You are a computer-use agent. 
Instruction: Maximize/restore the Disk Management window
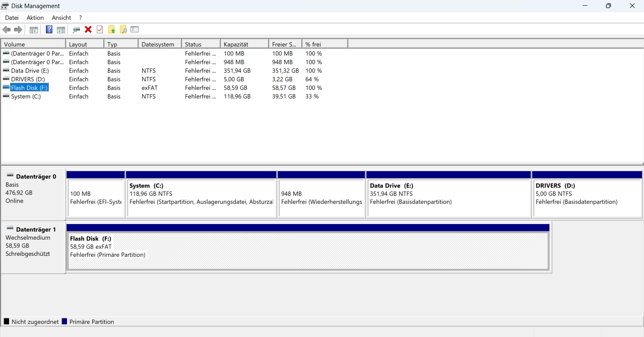[609, 6]
